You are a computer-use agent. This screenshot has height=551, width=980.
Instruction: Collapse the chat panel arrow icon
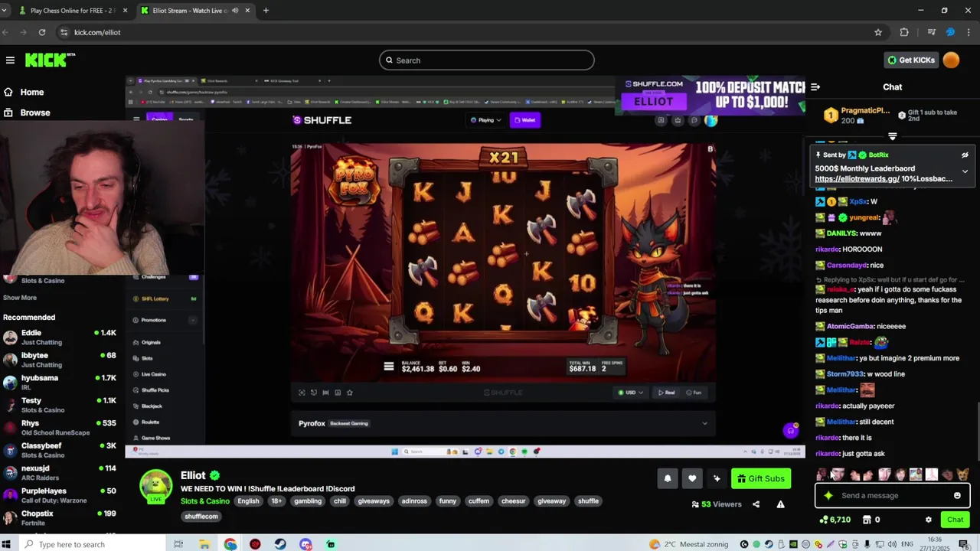pos(815,87)
